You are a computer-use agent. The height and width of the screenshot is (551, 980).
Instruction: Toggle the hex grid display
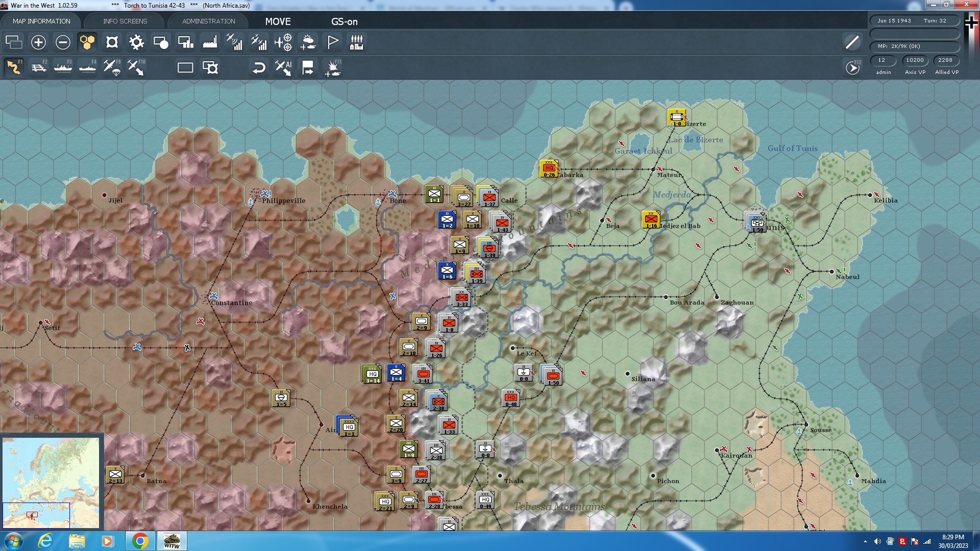click(87, 42)
